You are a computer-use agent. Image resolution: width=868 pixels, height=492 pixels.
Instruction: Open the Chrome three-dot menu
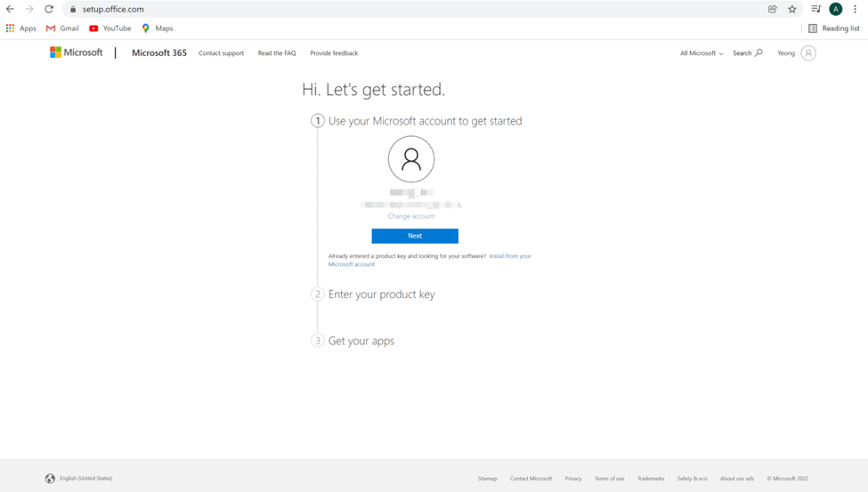pyautogui.click(x=855, y=9)
